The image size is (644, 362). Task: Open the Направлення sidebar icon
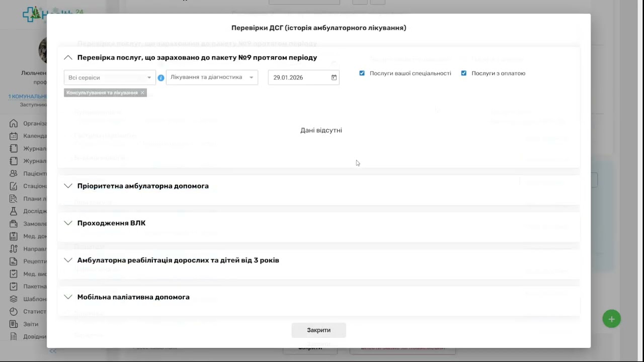pyautogui.click(x=14, y=249)
